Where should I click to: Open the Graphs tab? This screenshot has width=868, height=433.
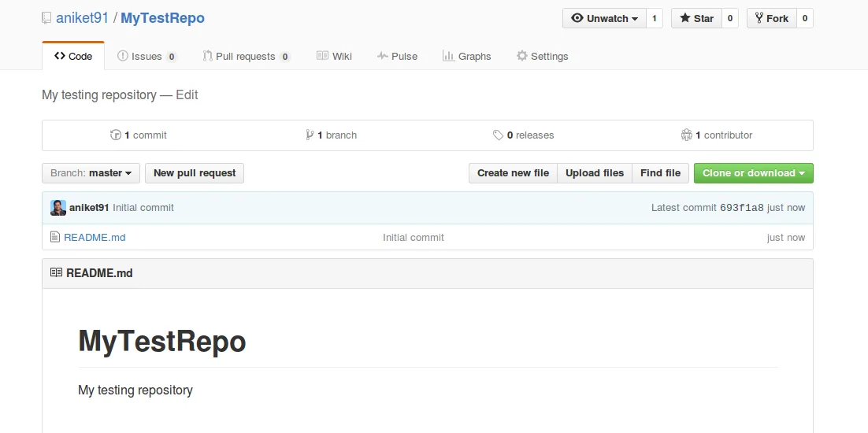(x=466, y=56)
